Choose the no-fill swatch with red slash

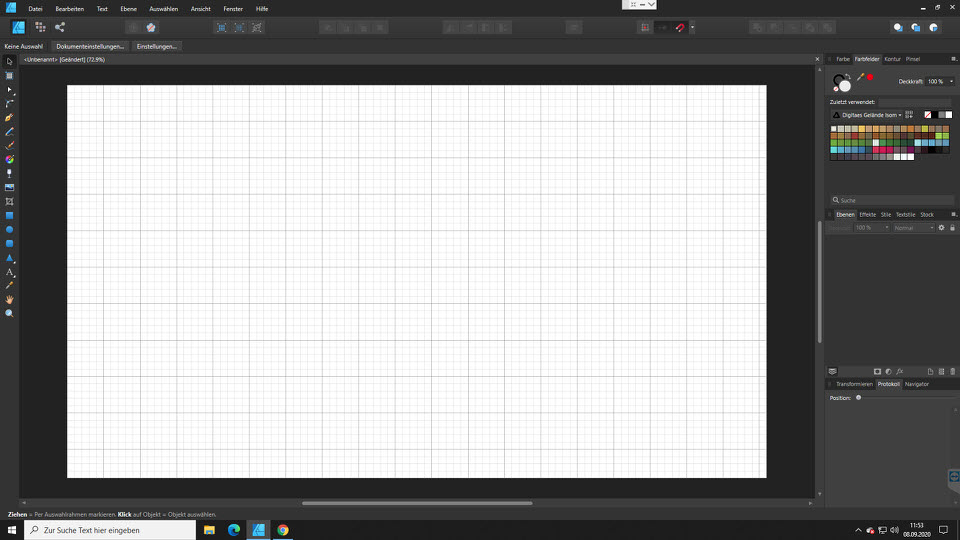point(928,114)
